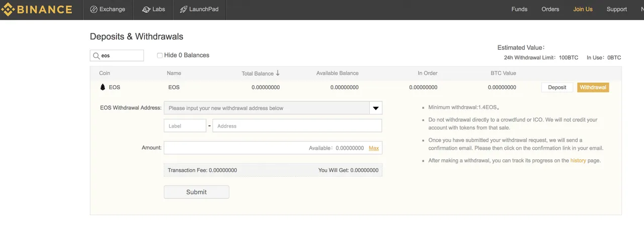644x243 pixels.
Task: Click the In Order column header
Action: coord(428,73)
